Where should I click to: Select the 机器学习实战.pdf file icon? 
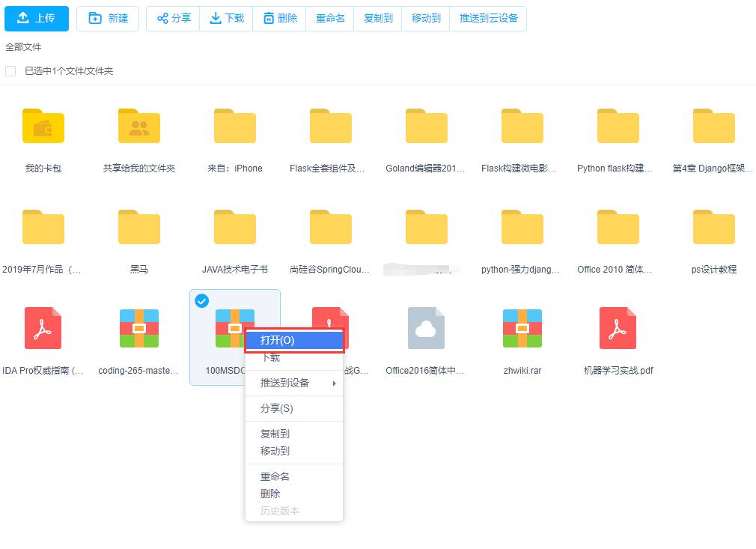pos(618,328)
